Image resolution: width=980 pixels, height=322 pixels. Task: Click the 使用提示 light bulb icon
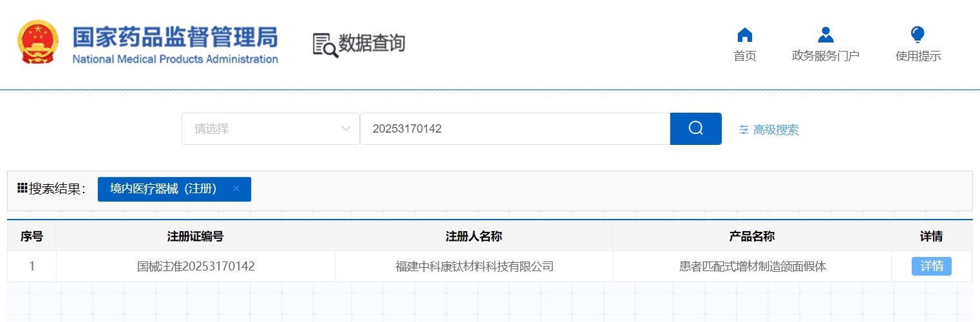918,35
